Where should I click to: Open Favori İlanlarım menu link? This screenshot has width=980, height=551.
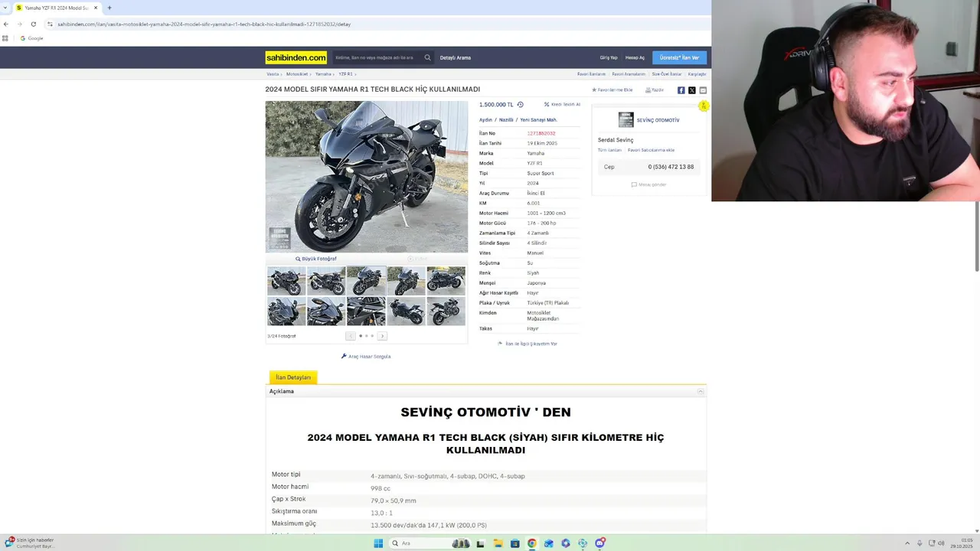coord(591,74)
